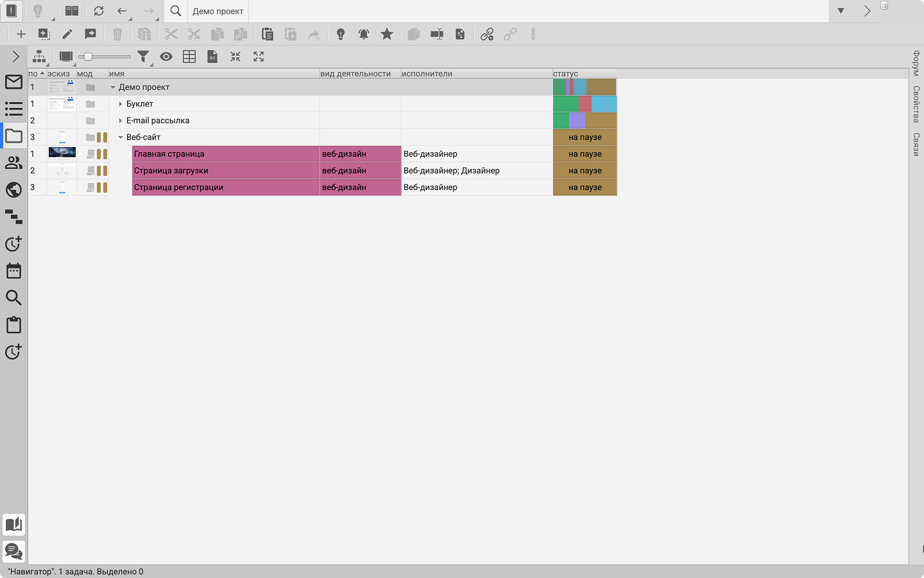Click the bell notification icon
Image resolution: width=924 pixels, height=578 pixels.
pos(364,35)
